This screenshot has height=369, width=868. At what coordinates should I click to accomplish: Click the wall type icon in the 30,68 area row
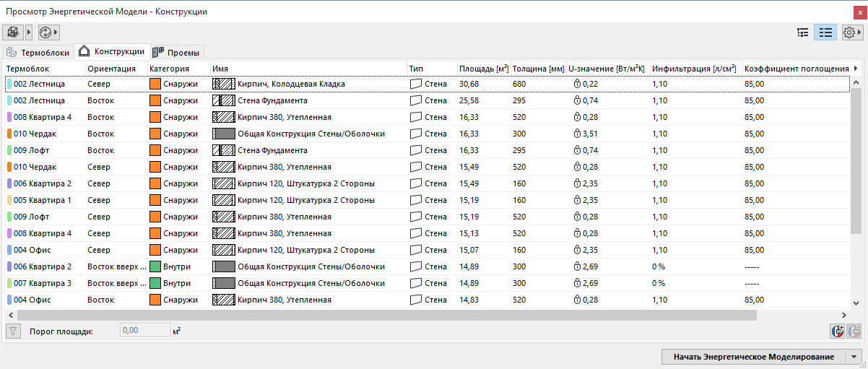pyautogui.click(x=415, y=84)
